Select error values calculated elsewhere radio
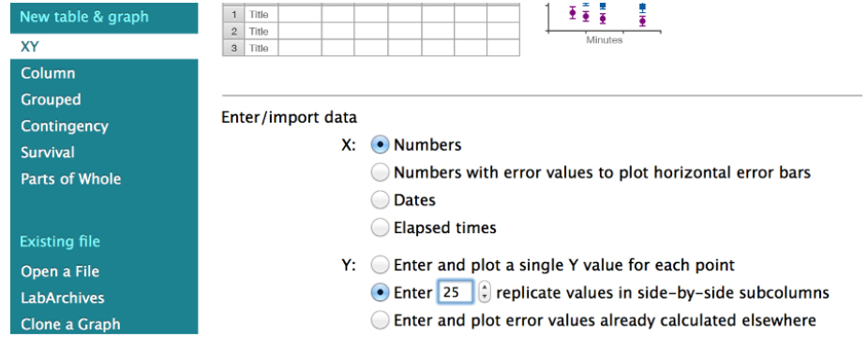Viewport: 868px width, 337px height. pyautogui.click(x=380, y=320)
